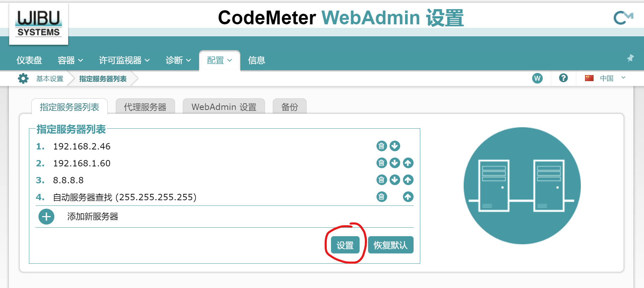Open help via question mark icon
The image size is (644, 288).
pos(563,78)
